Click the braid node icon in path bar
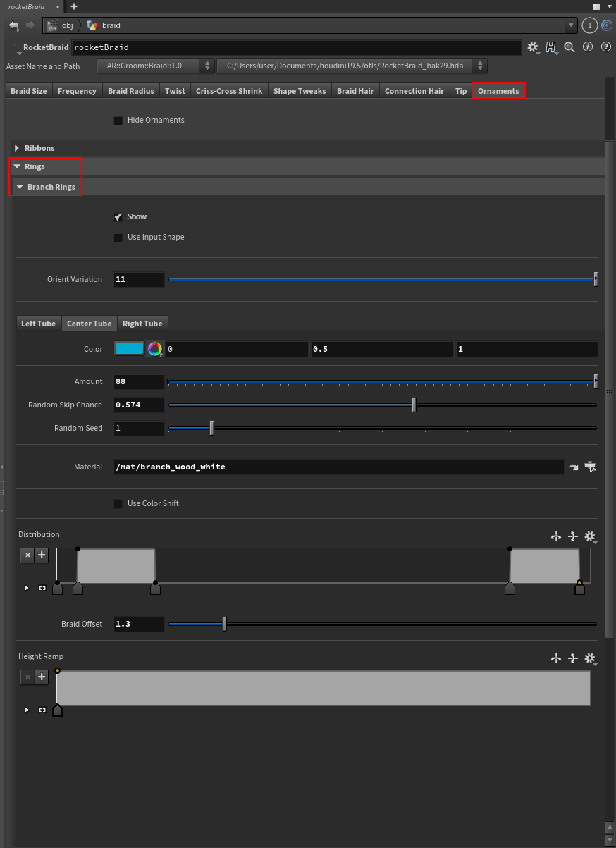The height and width of the screenshot is (848, 616). 92,25
